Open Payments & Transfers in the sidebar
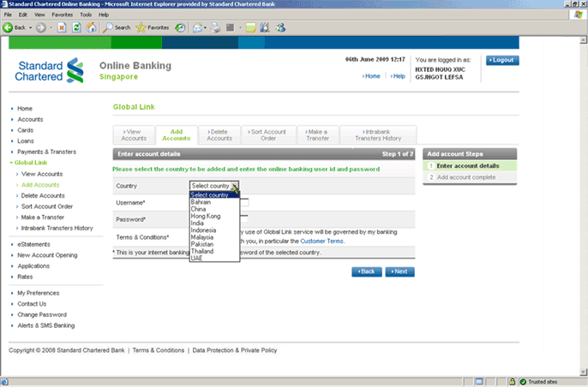This screenshot has width=588, height=387. (46, 152)
